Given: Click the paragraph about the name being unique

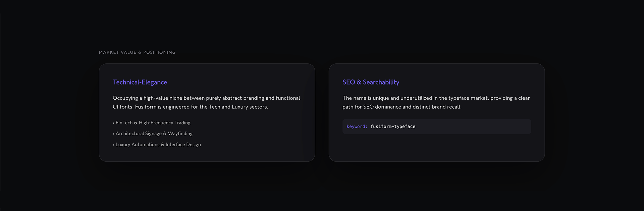Looking at the screenshot, I should (x=436, y=102).
